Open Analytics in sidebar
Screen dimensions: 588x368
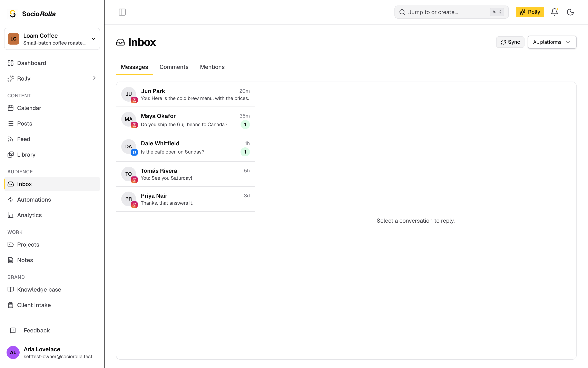coord(52,215)
